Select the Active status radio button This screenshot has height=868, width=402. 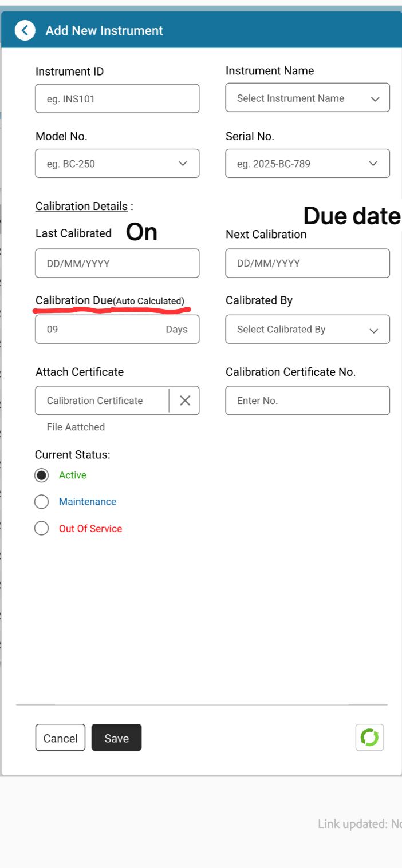[x=42, y=475]
